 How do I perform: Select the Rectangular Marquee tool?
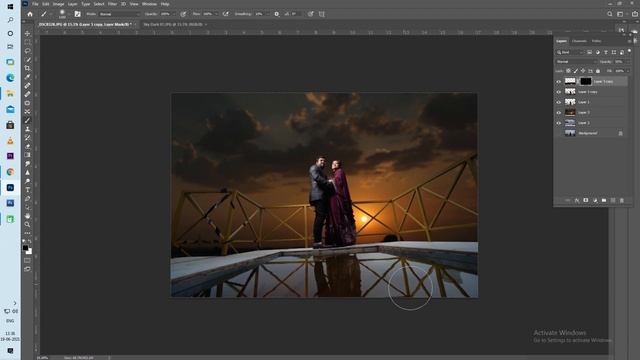pos(27,42)
